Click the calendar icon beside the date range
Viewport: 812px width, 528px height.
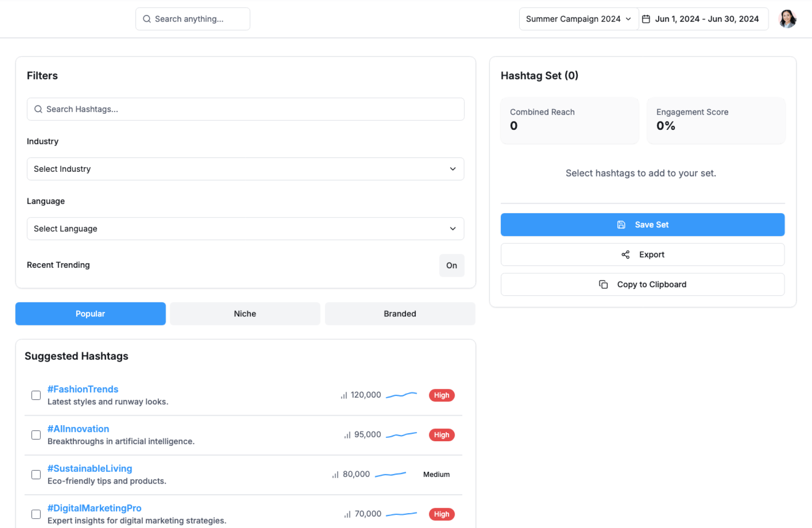tap(646, 19)
